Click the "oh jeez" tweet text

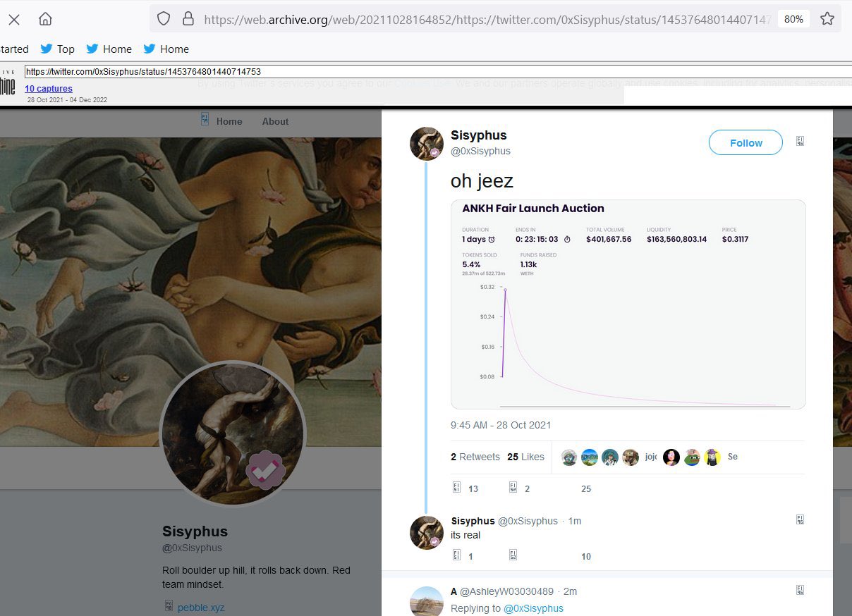coord(482,181)
